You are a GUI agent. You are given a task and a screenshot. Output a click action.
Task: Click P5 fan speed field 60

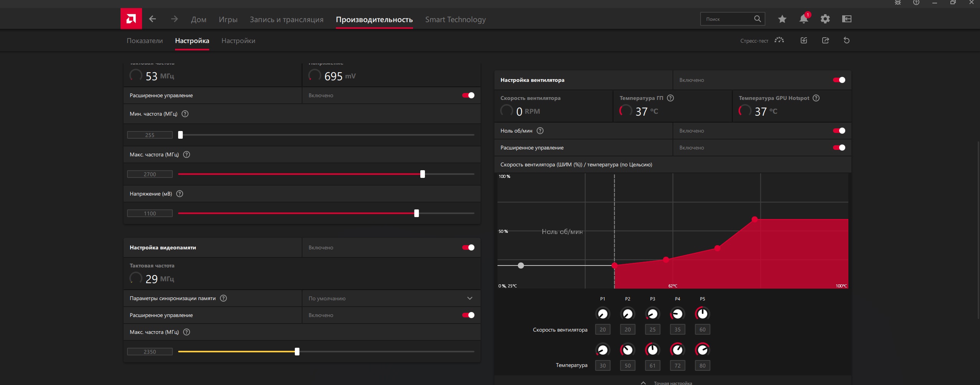[702, 329]
